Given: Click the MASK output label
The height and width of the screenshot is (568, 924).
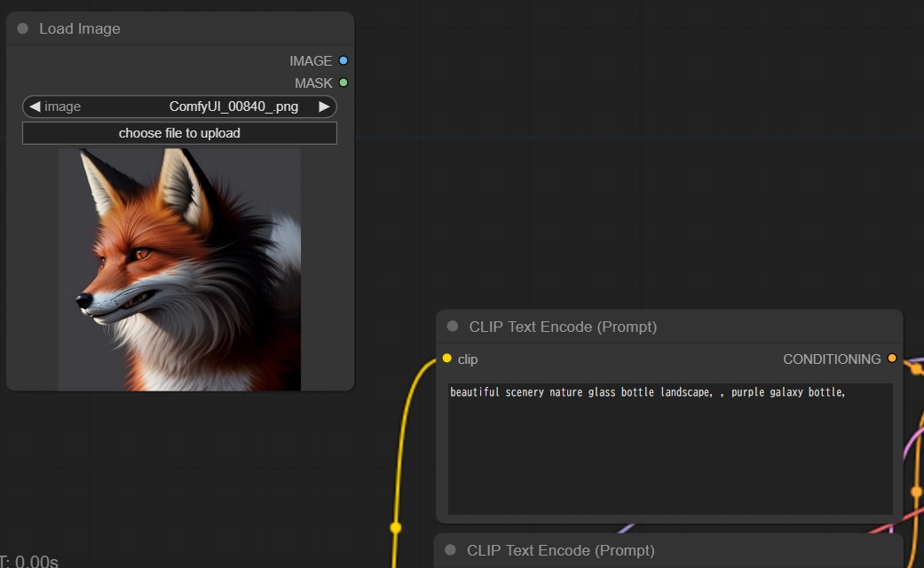Looking at the screenshot, I should point(312,83).
